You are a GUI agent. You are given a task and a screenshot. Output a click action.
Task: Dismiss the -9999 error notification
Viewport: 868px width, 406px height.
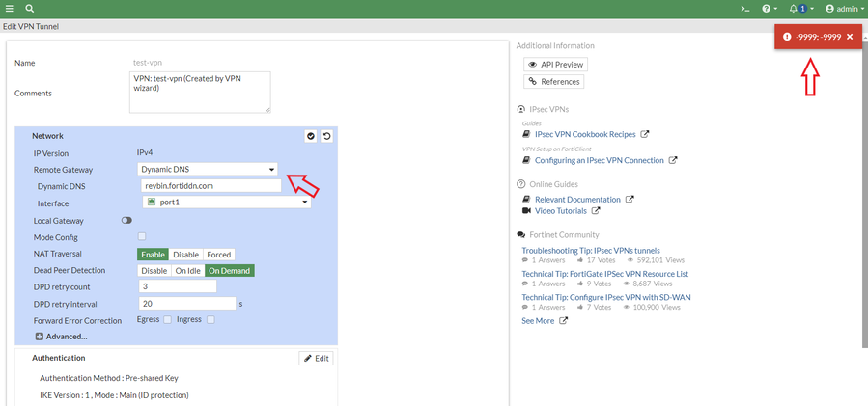850,37
